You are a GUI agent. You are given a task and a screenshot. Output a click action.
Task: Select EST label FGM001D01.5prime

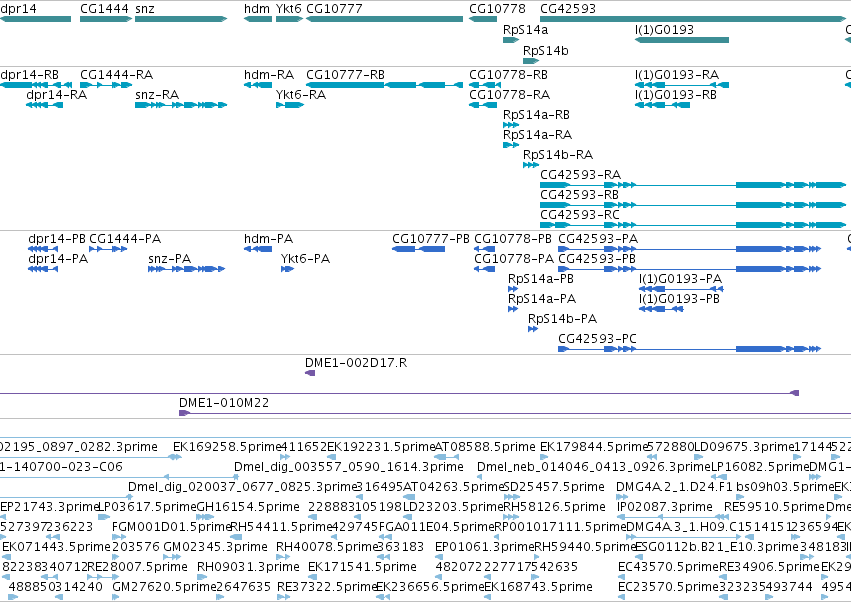click(x=172, y=528)
